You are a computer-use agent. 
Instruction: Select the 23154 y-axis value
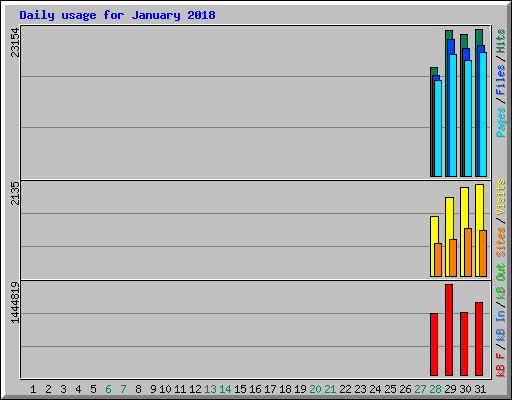[15, 42]
